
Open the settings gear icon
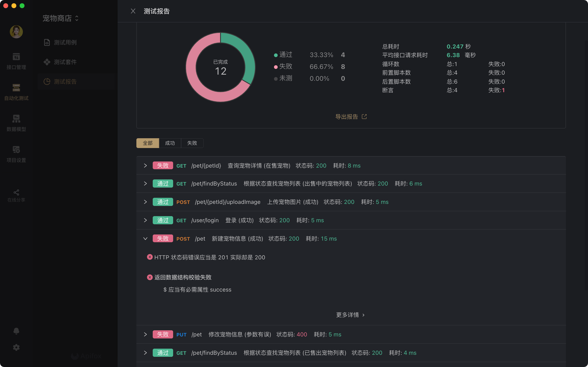pos(16,347)
